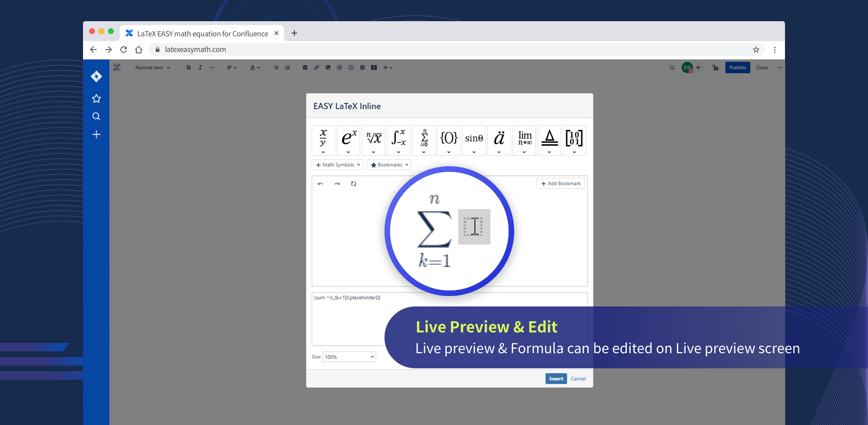
Task: Select the LaTeX EASY math equation tab
Action: pos(202,34)
